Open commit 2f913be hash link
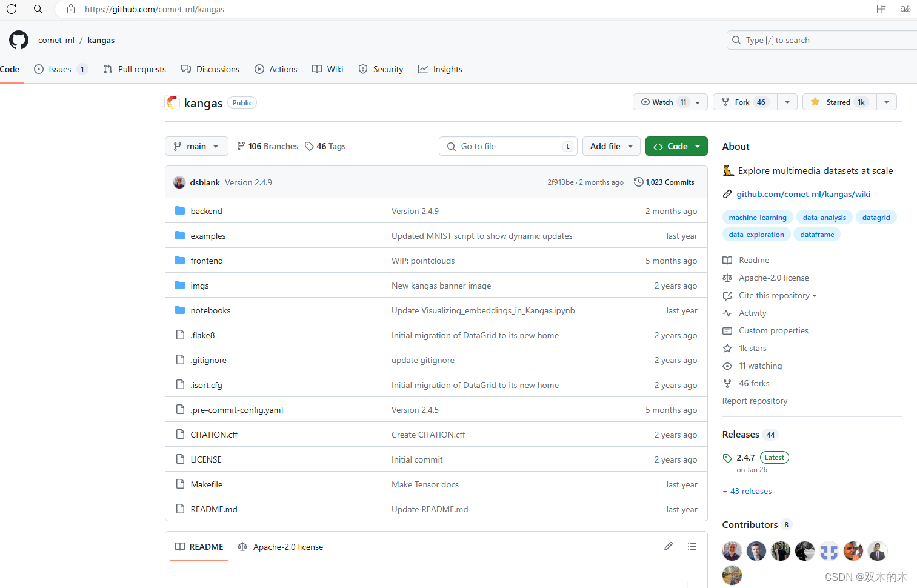 click(561, 182)
